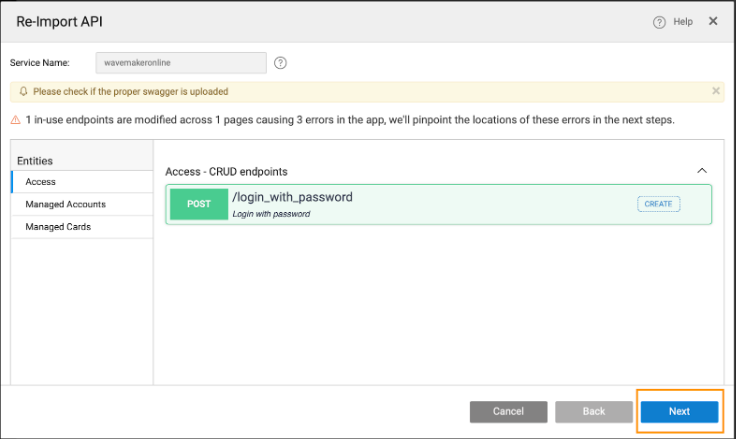The height and width of the screenshot is (439, 736).
Task: Click the bell icon in the yellow banner
Action: 23,91
